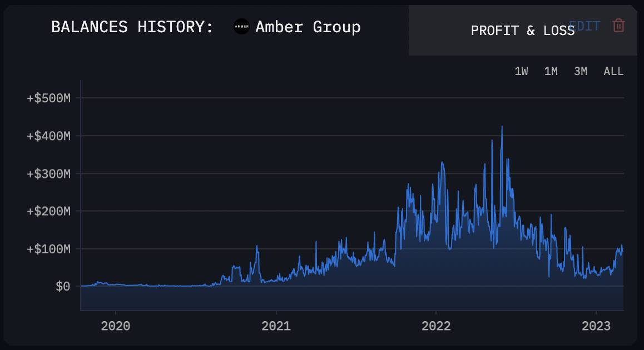Click the +$400M axis label

click(48, 136)
